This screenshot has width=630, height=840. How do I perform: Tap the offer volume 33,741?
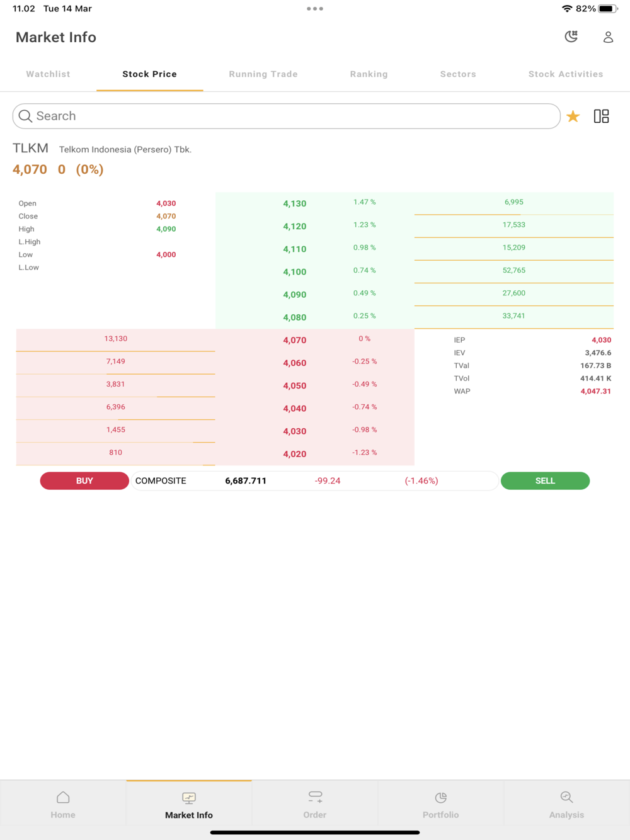point(514,316)
